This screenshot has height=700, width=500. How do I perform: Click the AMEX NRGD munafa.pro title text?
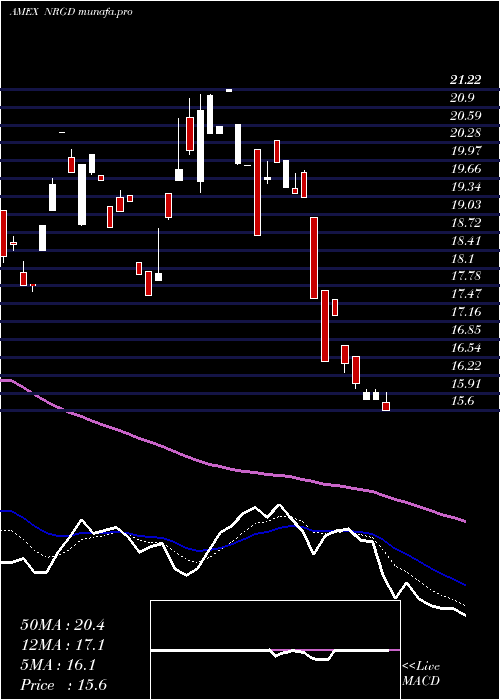[71, 12]
